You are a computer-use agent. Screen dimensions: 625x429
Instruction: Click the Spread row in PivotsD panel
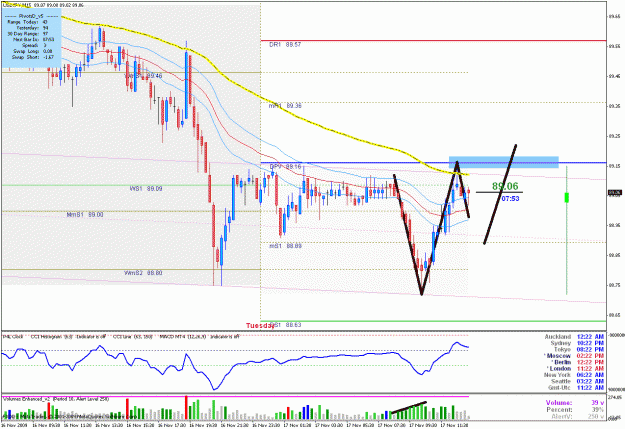[34, 45]
